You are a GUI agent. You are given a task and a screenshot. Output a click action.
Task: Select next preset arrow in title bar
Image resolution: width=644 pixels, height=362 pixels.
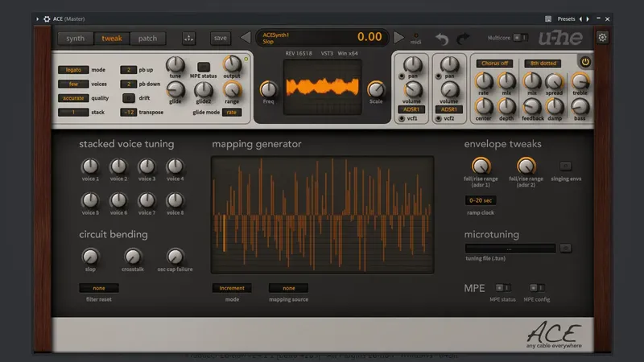tap(588, 19)
